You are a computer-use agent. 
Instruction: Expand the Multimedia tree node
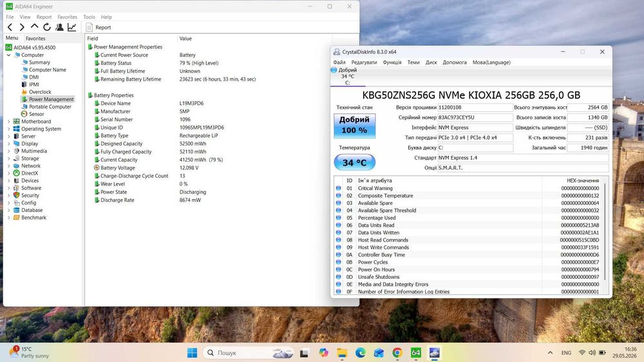coord(8,151)
